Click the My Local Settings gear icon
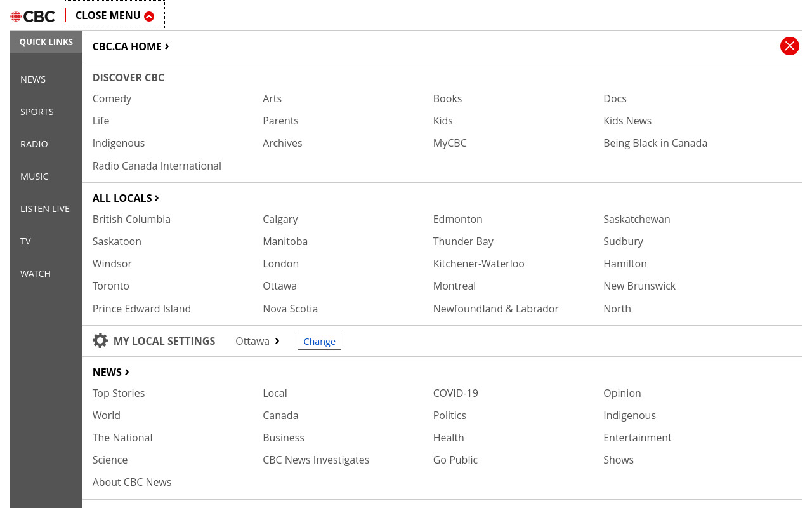The width and height of the screenshot is (812, 508). (x=100, y=340)
